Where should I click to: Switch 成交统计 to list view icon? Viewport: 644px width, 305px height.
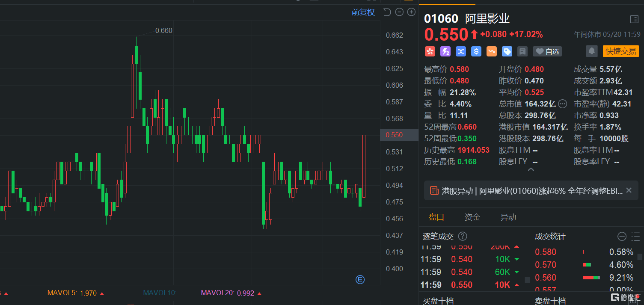click(636, 236)
